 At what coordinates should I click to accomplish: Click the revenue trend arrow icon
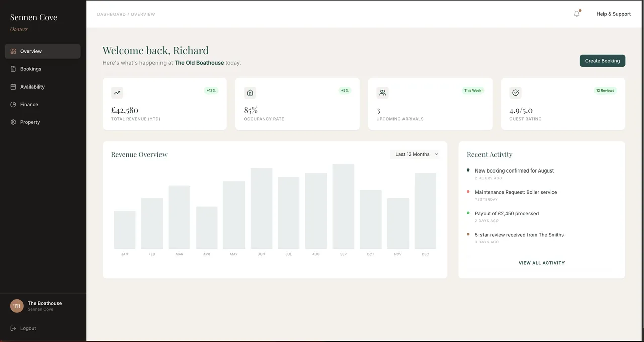117,93
